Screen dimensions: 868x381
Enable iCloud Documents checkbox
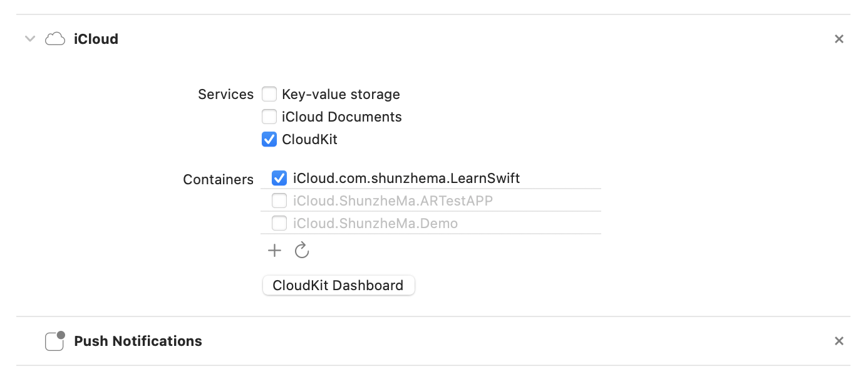point(269,117)
